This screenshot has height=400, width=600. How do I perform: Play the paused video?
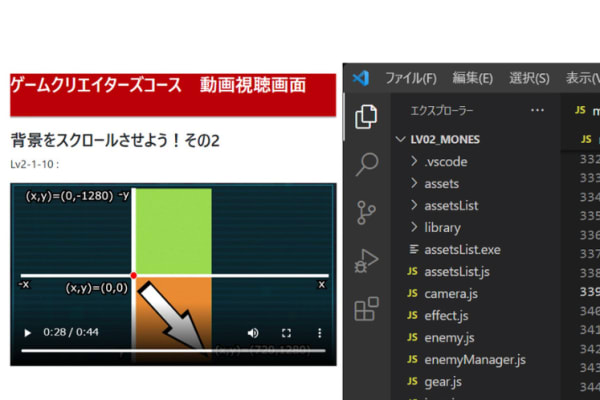[x=27, y=333]
